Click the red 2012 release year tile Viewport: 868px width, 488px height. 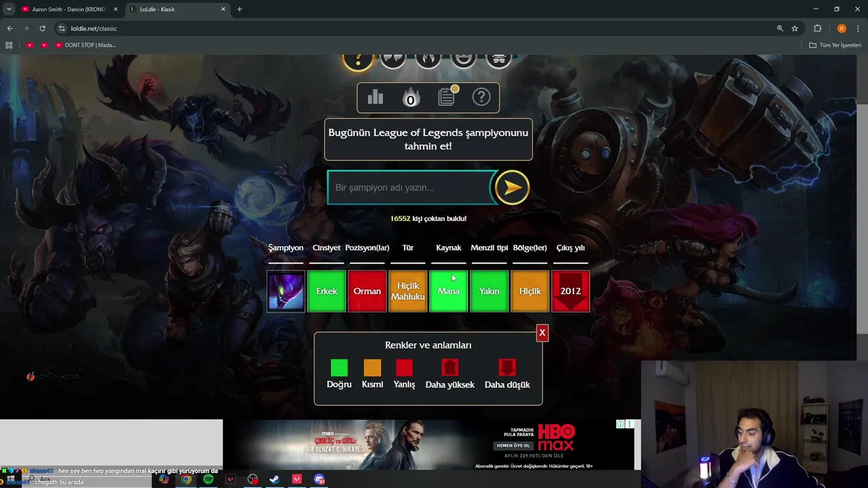(570, 291)
